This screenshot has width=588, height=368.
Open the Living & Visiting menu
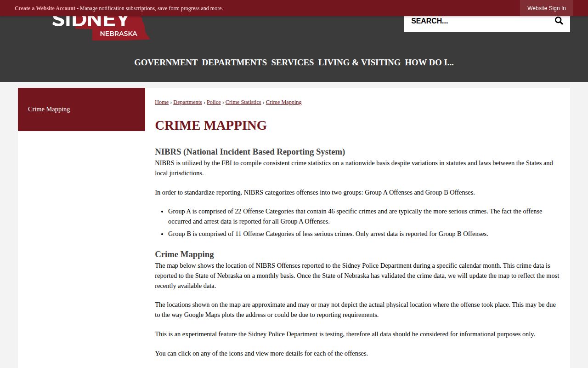359,63
